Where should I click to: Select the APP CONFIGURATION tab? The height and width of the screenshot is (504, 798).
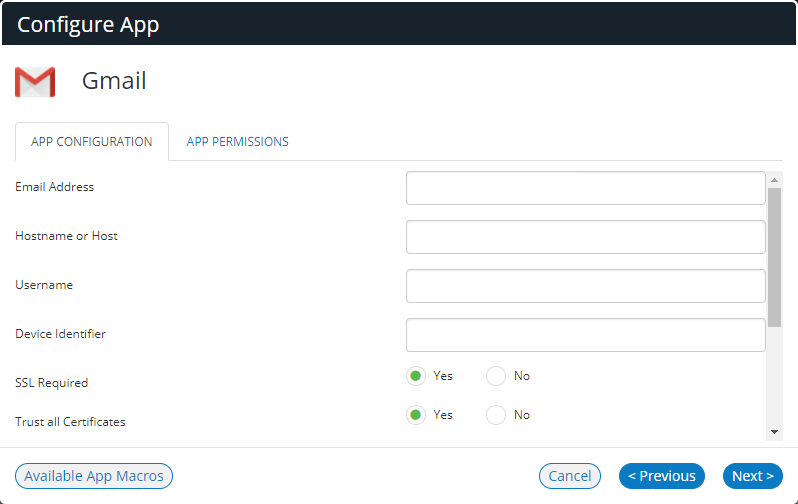click(92, 142)
